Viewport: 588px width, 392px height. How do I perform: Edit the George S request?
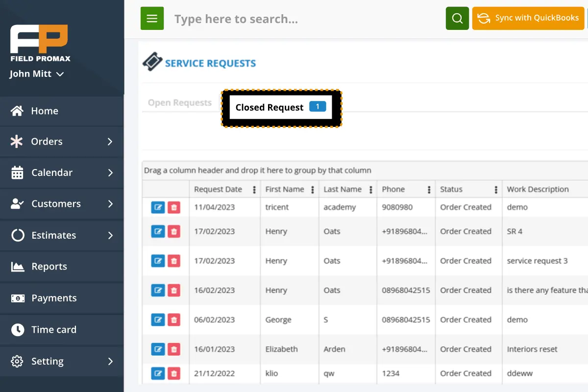tap(158, 320)
